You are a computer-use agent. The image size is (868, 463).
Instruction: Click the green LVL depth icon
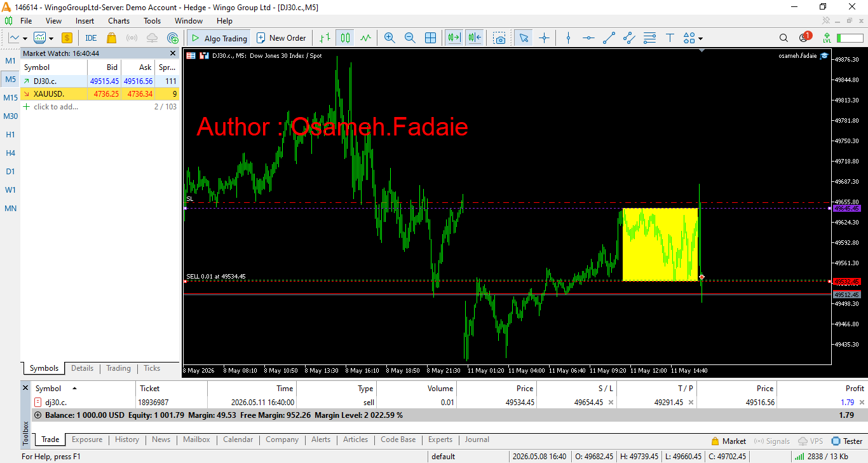(826, 38)
